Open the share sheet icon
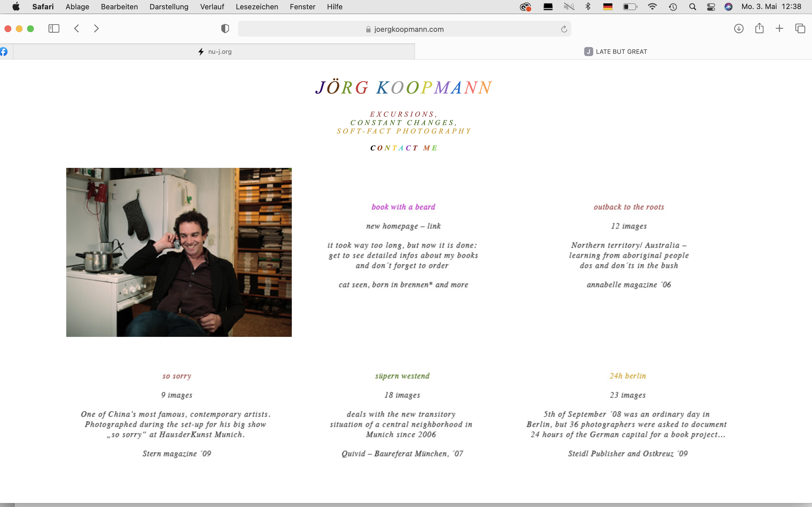Viewport: 812px width, 507px height. [759, 28]
